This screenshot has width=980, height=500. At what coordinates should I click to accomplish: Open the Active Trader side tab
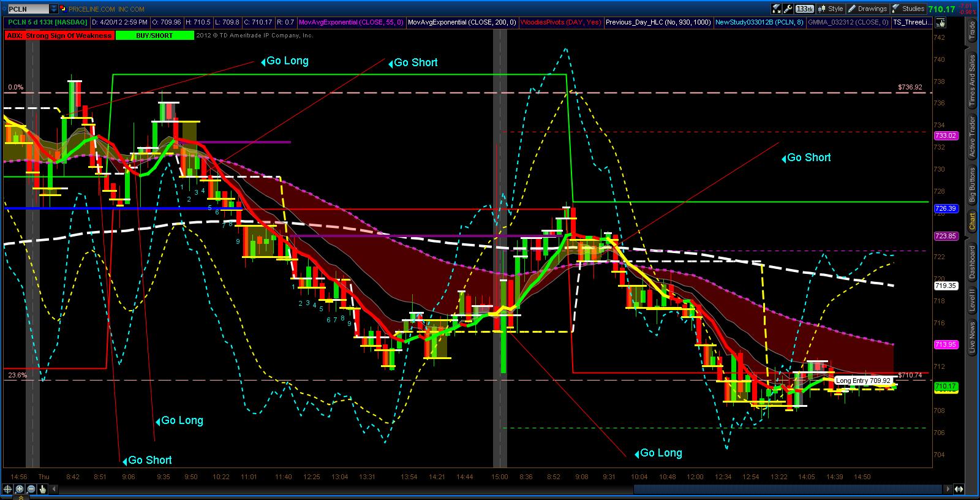[972, 136]
